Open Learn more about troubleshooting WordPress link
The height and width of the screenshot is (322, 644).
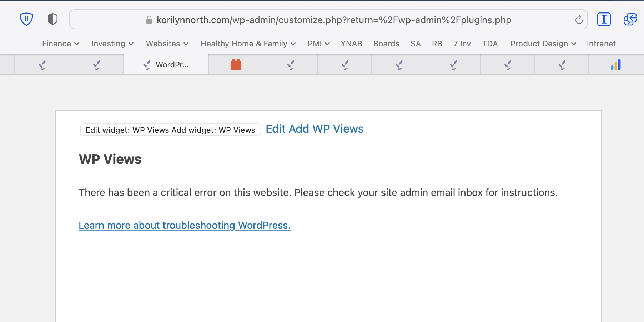point(185,225)
